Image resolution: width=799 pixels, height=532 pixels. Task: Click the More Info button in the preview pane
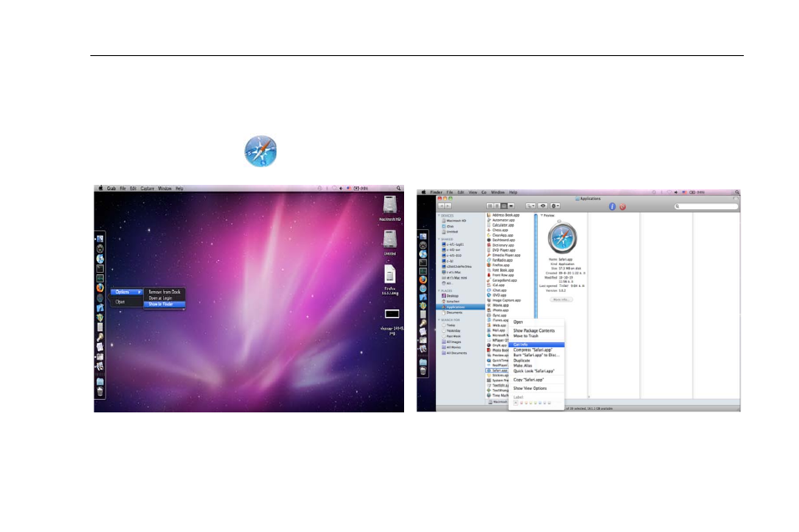[x=561, y=299]
